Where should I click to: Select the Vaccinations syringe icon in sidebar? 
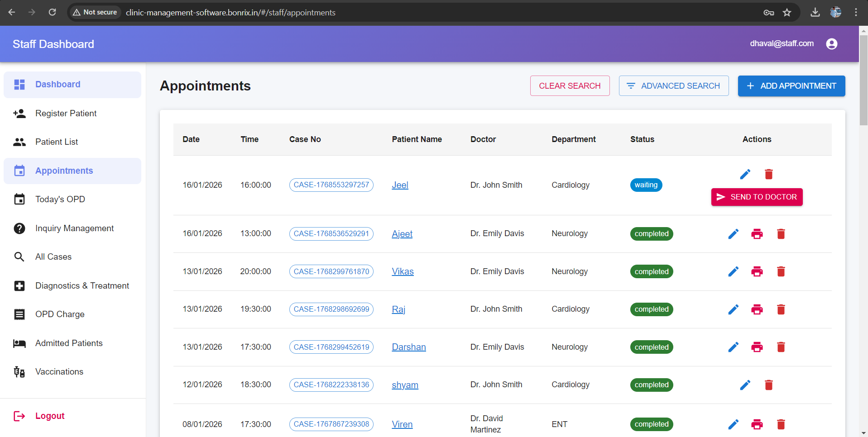pyautogui.click(x=19, y=371)
